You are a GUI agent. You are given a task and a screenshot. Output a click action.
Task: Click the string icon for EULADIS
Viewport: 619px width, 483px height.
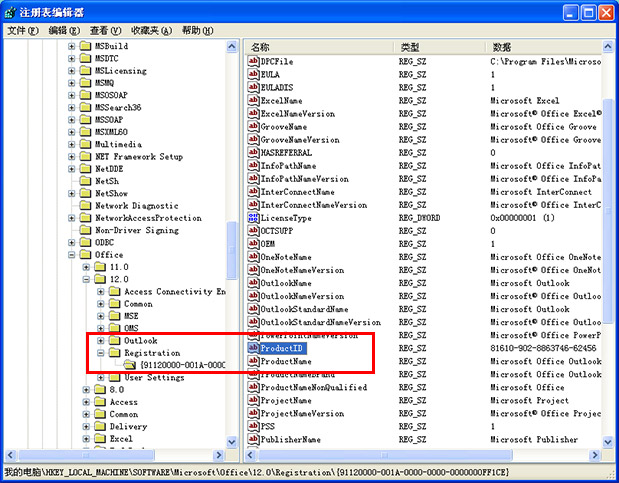click(x=253, y=87)
